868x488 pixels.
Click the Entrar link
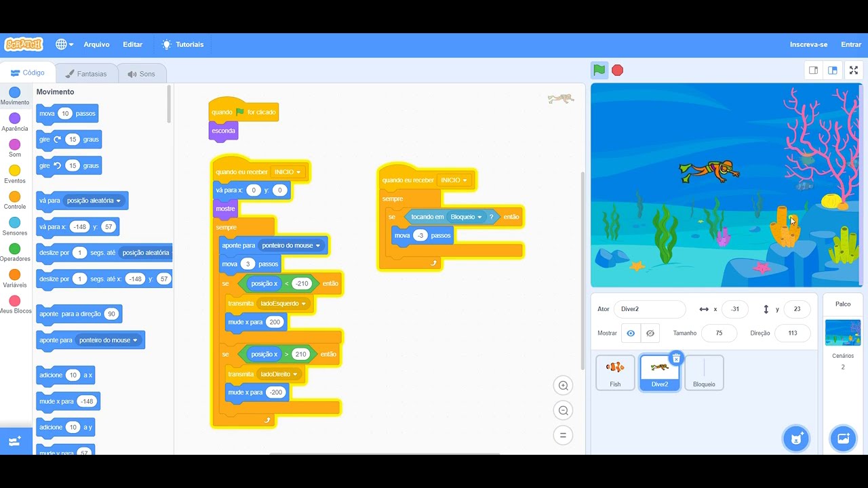click(851, 44)
